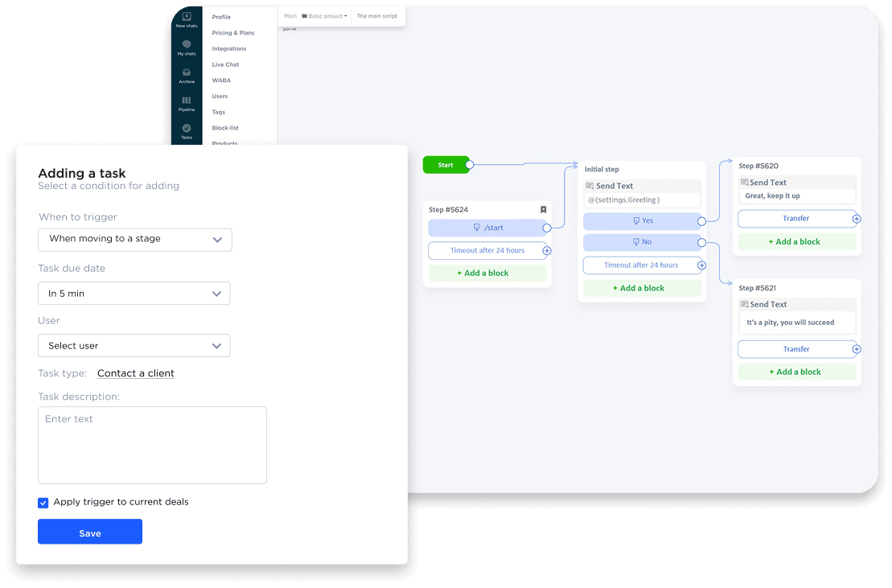Select the Transfer block in Step #5621
This screenshot has height=588, width=892.
[x=797, y=349]
